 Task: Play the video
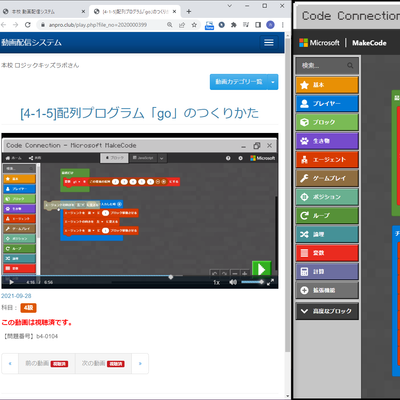[11, 282]
